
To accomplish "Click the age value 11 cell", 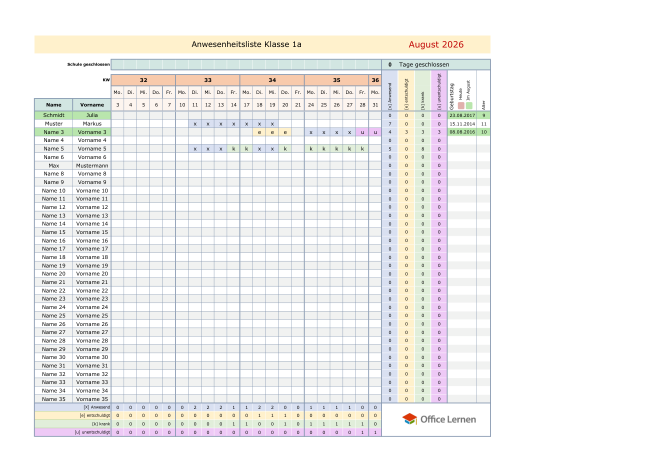I will tap(483, 123).
